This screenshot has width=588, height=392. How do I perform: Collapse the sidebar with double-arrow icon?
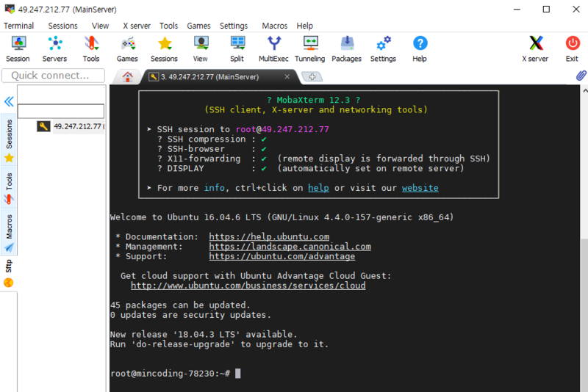[9, 101]
